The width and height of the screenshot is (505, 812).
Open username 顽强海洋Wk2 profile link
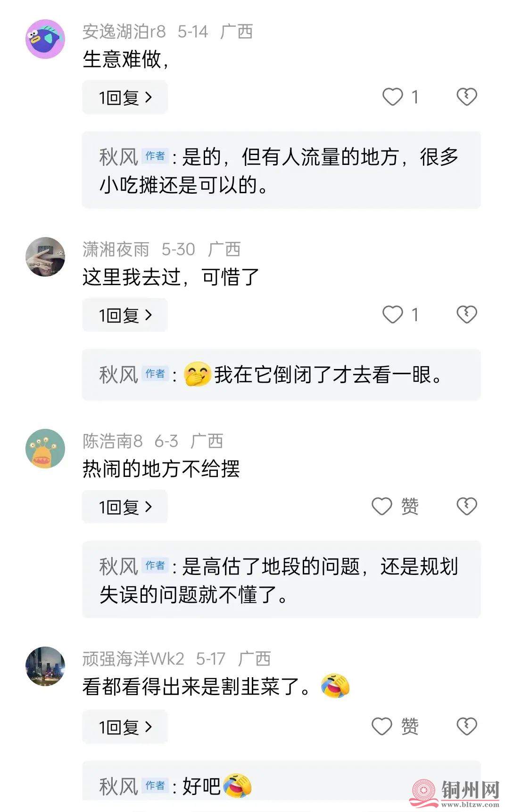tap(133, 659)
